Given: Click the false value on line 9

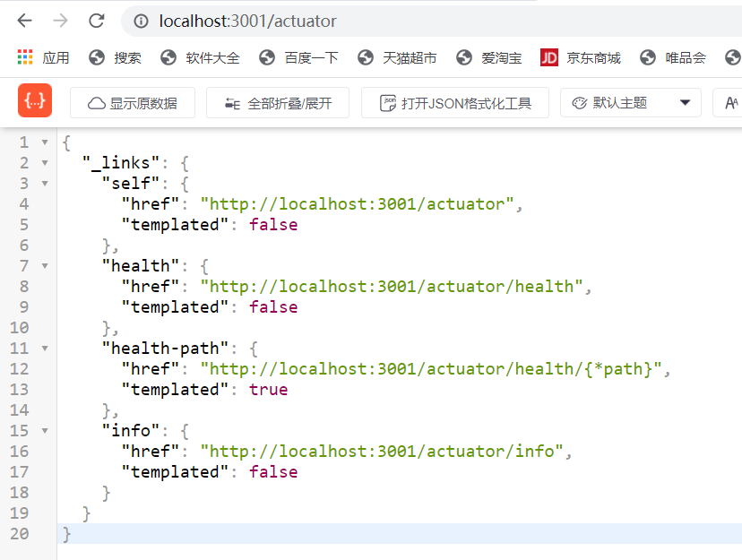Looking at the screenshot, I should 273,307.
